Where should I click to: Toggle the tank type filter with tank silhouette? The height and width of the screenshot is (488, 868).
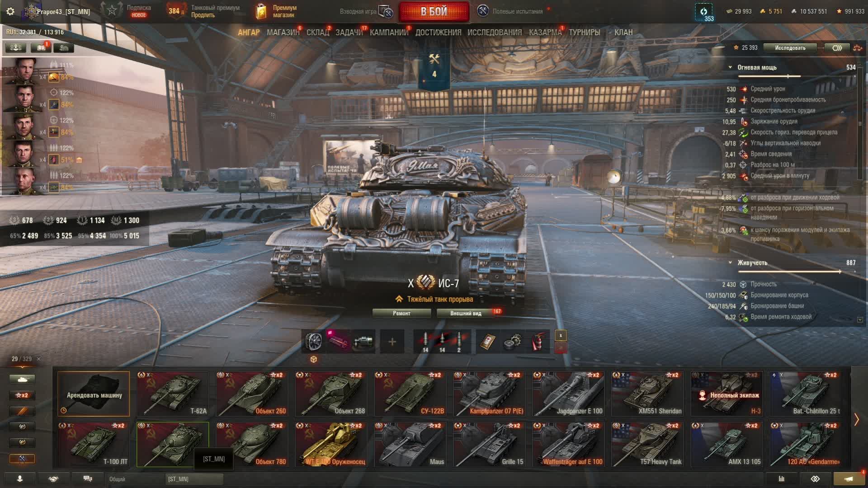tap(22, 380)
